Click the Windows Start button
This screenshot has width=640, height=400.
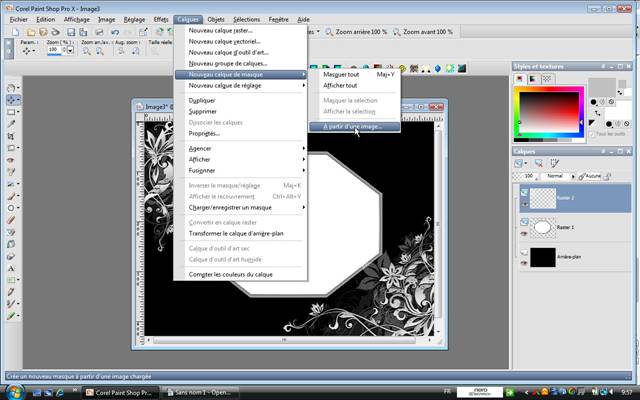12,392
